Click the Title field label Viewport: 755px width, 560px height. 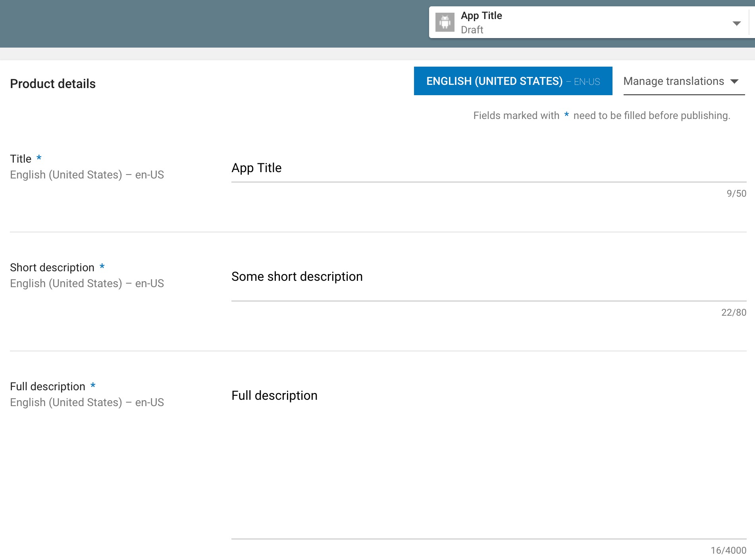click(21, 159)
